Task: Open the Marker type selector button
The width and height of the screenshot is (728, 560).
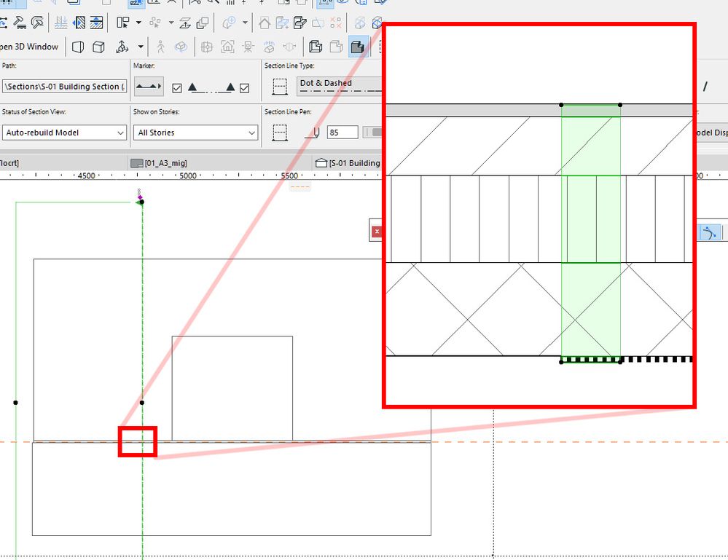Action: point(149,87)
